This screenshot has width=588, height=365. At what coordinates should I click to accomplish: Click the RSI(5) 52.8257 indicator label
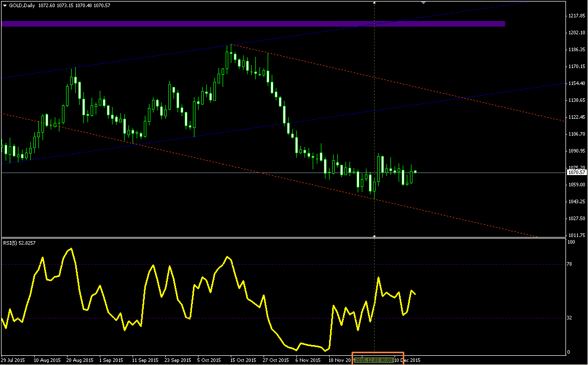pyautogui.click(x=19, y=243)
